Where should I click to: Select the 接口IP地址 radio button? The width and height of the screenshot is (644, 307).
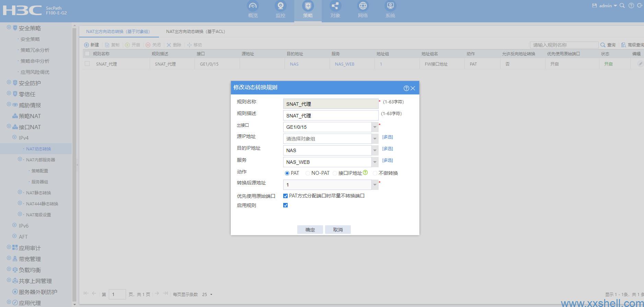335,173
